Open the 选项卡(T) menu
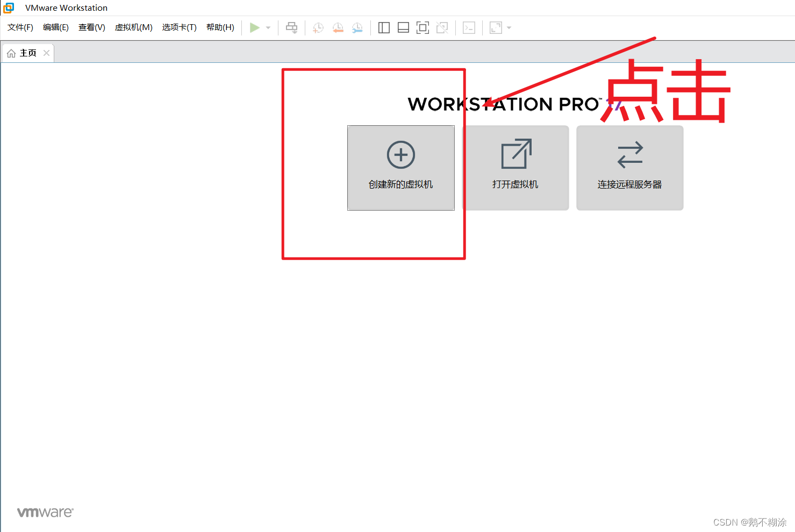Screen dimensions: 795x532 [180, 27]
